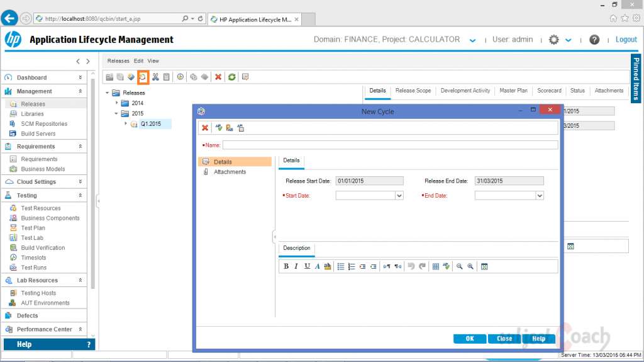
Task: Open the Libraries module
Action: click(x=33, y=114)
